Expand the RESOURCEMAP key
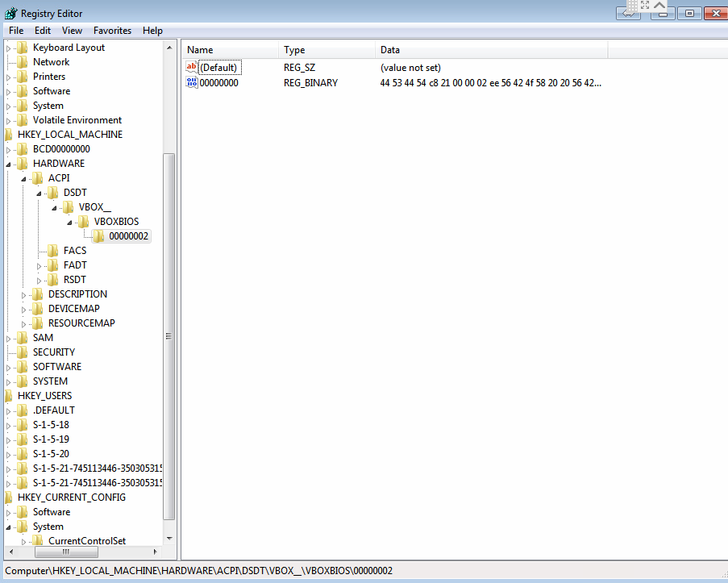The image size is (728, 583). [x=25, y=323]
